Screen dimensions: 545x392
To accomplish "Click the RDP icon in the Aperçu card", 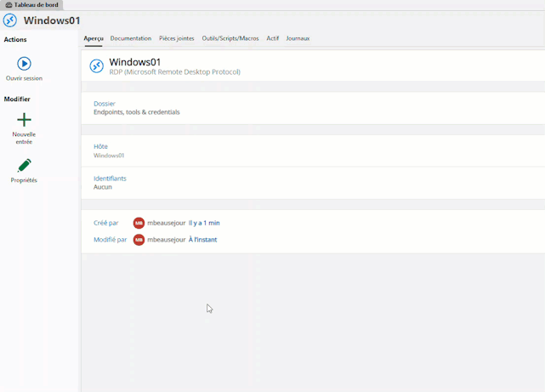I will coord(97,66).
